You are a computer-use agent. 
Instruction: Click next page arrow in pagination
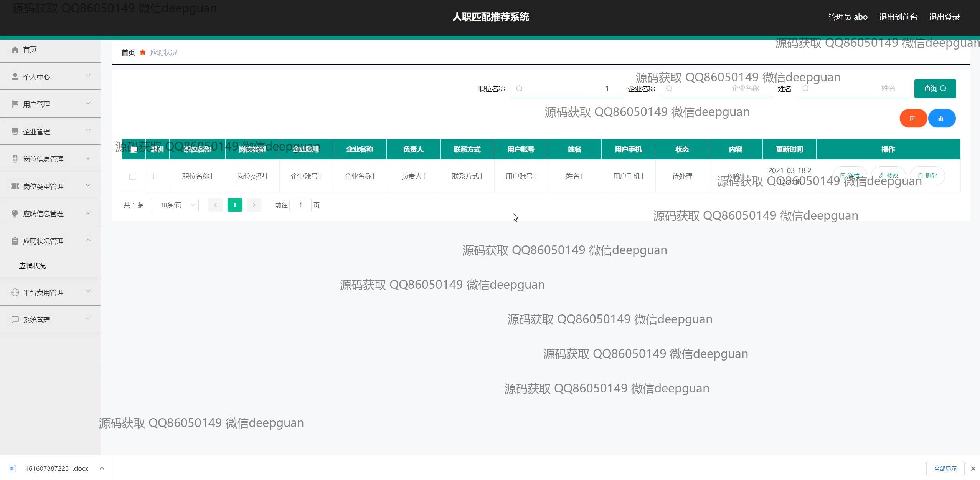pyautogui.click(x=254, y=205)
